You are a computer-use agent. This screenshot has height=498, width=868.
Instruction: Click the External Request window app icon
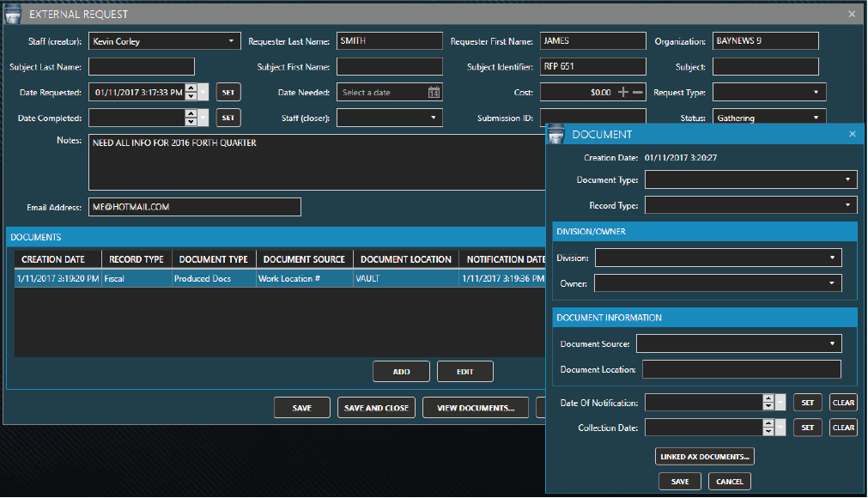tap(13, 15)
